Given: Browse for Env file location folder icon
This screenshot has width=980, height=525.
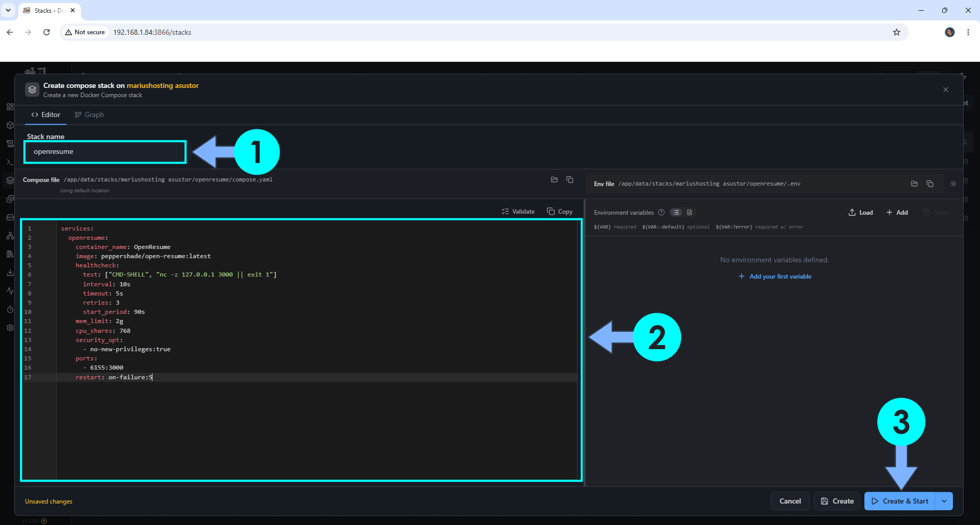Looking at the screenshot, I should [x=914, y=184].
